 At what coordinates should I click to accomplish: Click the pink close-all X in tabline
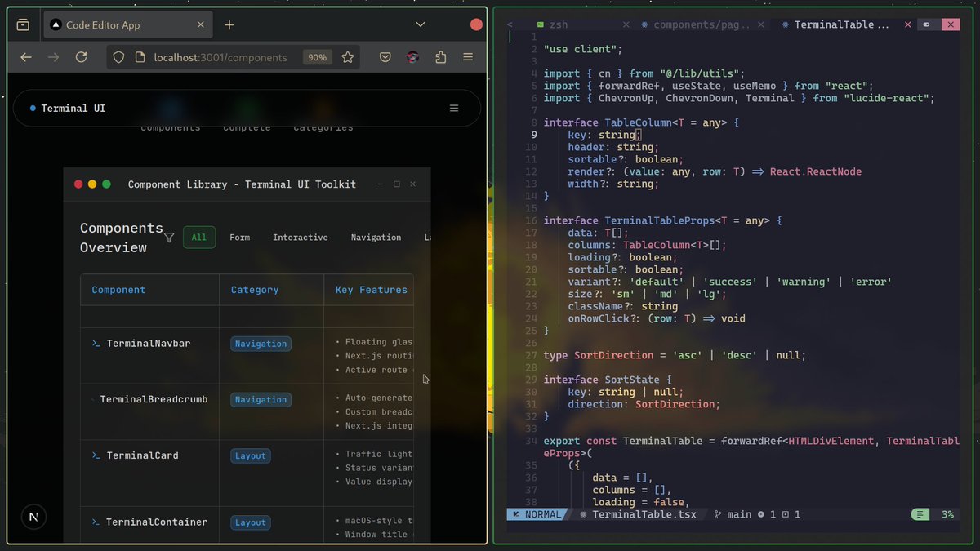click(951, 25)
